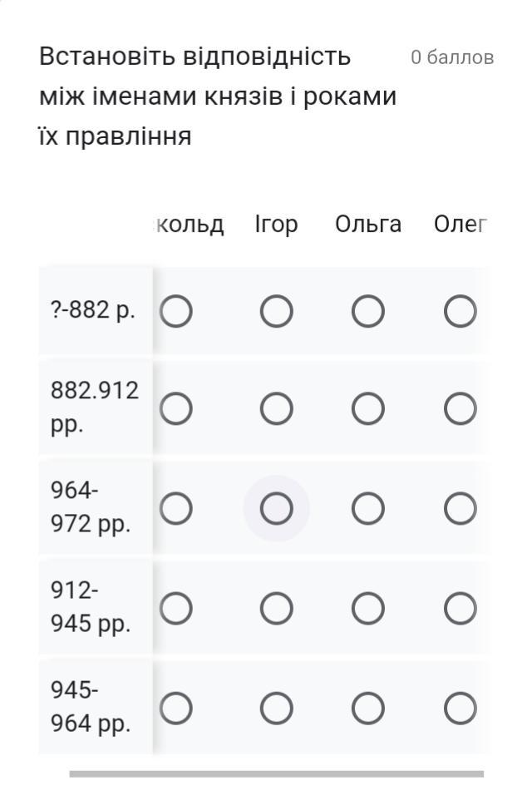Select Ігор for the 912-945 рр. row
The width and height of the screenshot is (532, 810).
point(277,609)
